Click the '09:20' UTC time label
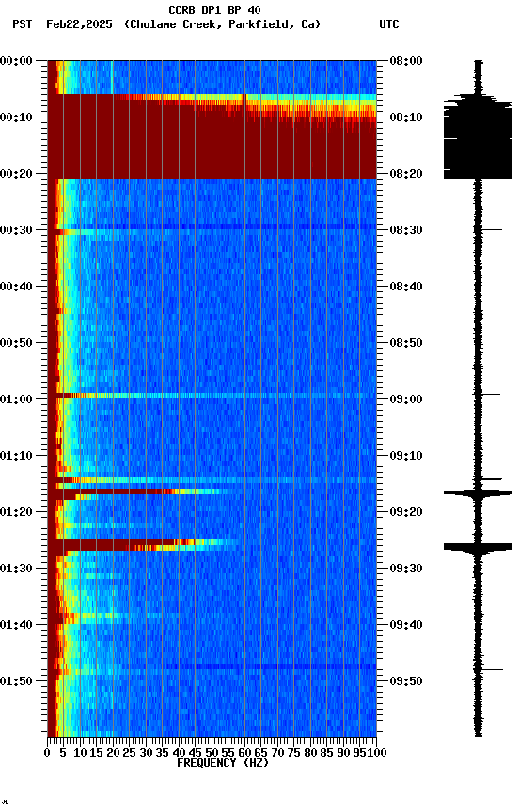 coord(405,512)
